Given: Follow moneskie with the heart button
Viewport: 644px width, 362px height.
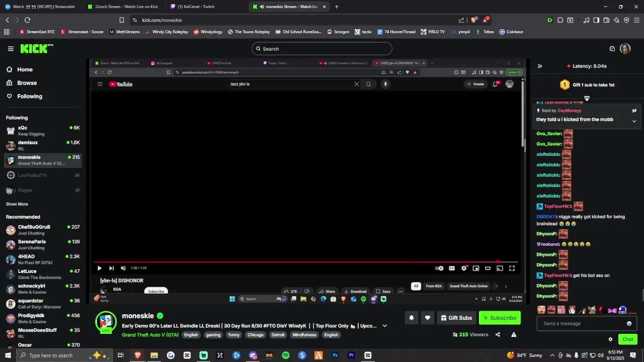Looking at the screenshot, I should coord(428,318).
